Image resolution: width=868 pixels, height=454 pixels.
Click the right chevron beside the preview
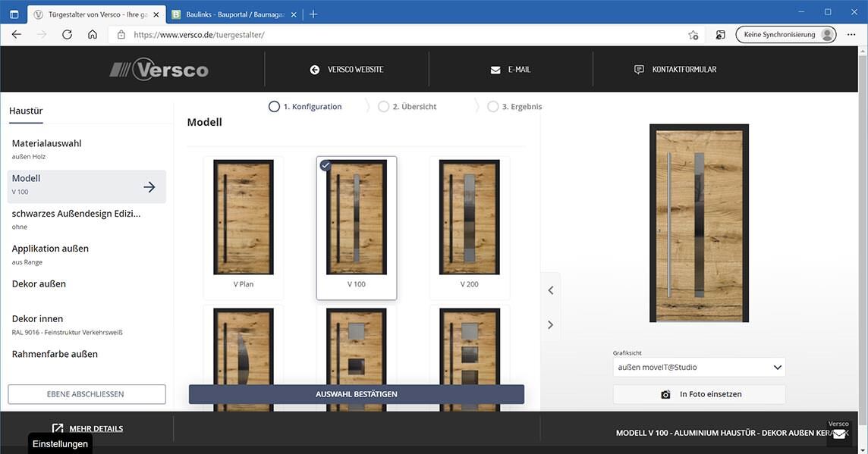pos(551,324)
